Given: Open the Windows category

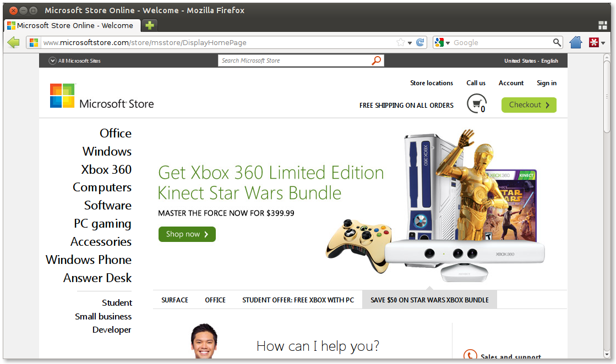Looking at the screenshot, I should (x=107, y=151).
